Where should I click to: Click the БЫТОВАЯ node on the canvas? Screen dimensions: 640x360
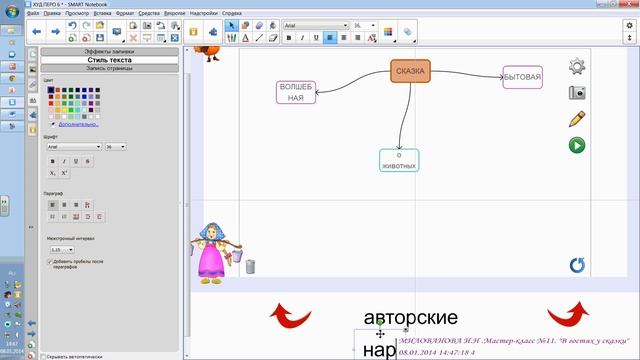click(522, 77)
